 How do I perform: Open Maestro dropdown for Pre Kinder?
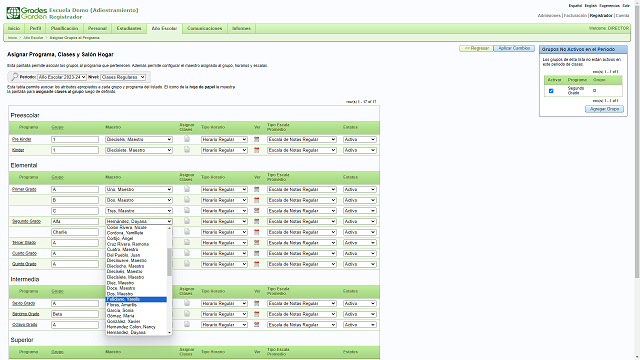click(139, 140)
